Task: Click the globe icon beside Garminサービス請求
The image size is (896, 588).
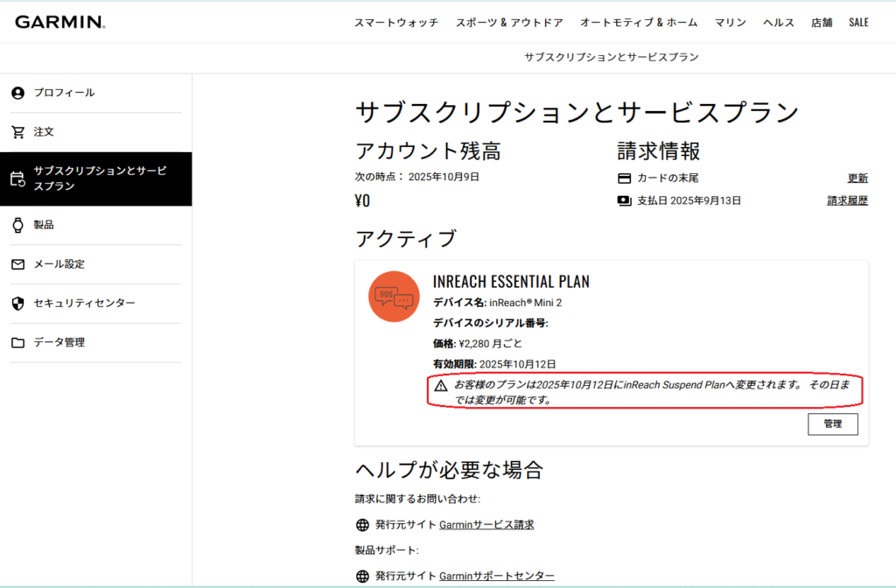Action: [x=362, y=525]
